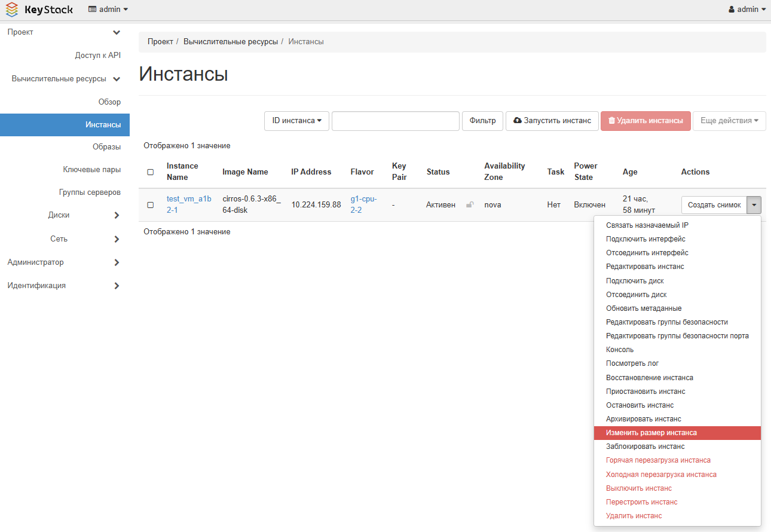The width and height of the screenshot is (771, 532).
Task: Open Образы in the sidebar
Action: (x=106, y=147)
